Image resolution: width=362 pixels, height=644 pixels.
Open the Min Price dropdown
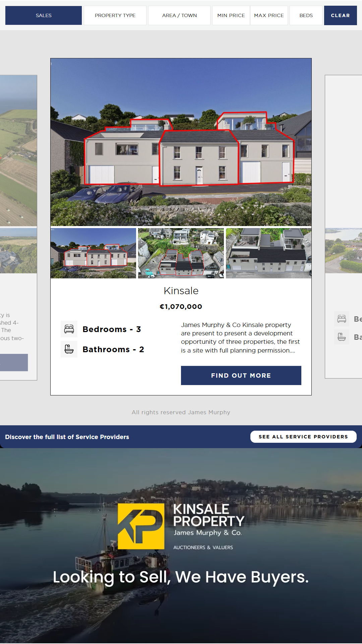coord(231,15)
